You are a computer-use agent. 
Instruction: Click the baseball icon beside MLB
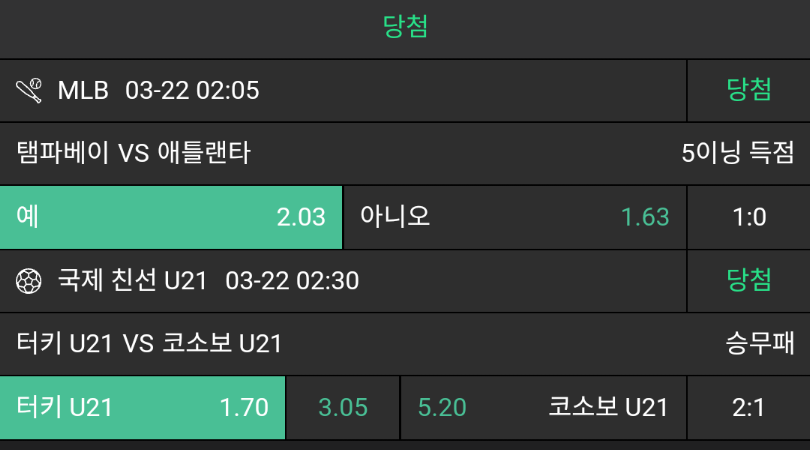click(x=30, y=91)
